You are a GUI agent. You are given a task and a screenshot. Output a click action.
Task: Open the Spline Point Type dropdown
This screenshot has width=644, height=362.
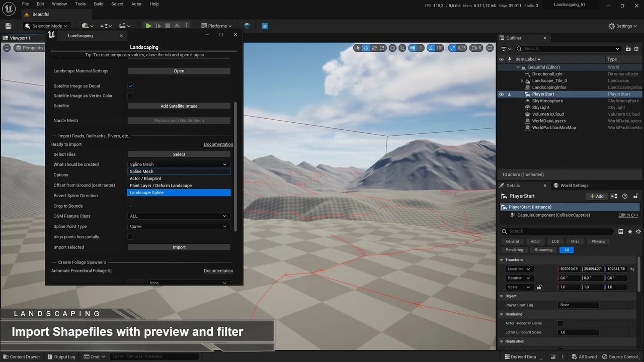pyautogui.click(x=179, y=226)
